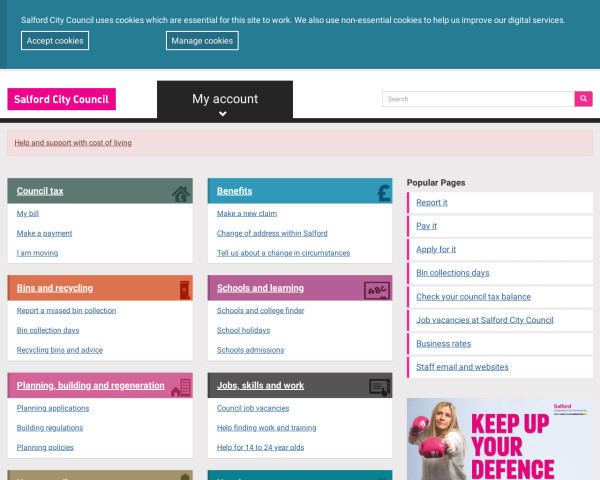
Task: Open Apply for it in Popular Pages
Action: (x=436, y=249)
